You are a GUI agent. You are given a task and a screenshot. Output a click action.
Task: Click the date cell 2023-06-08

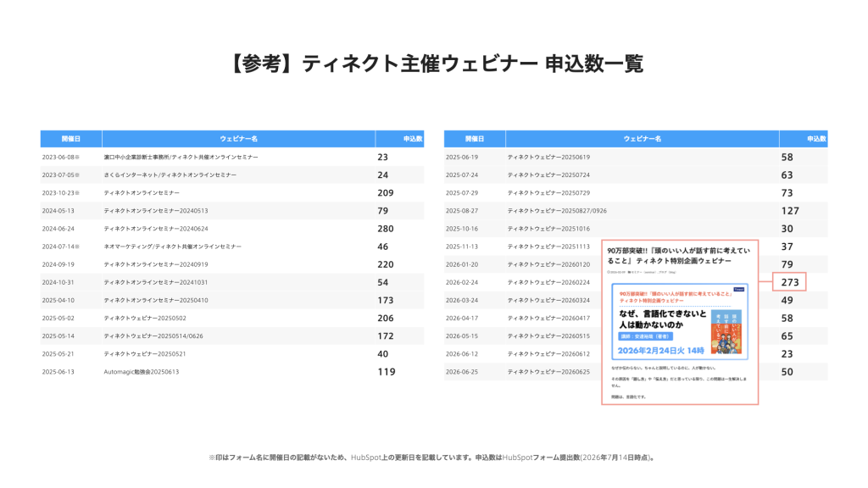tap(60, 157)
